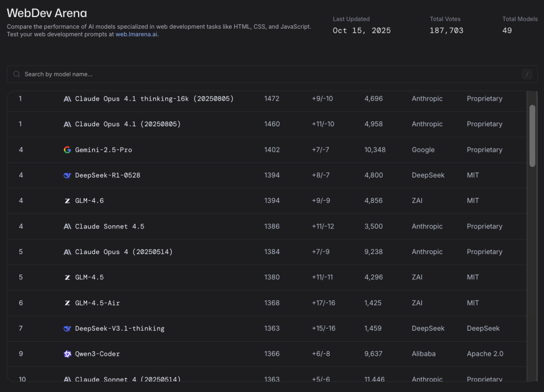This screenshot has width=544, height=392.
Task: Click the Anthropic logo beside Claude Sonnet 4.5
Action: (67, 226)
